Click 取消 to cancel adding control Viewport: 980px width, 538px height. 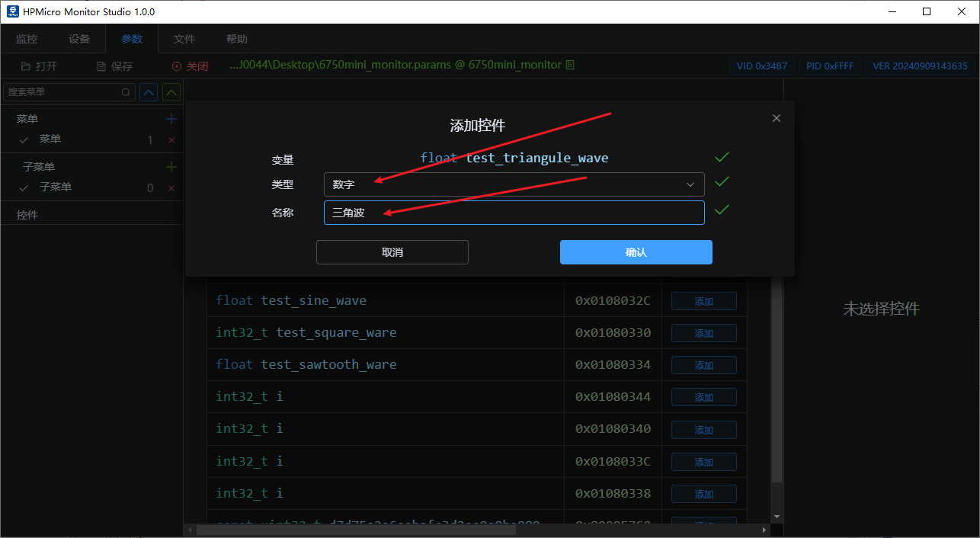(392, 252)
